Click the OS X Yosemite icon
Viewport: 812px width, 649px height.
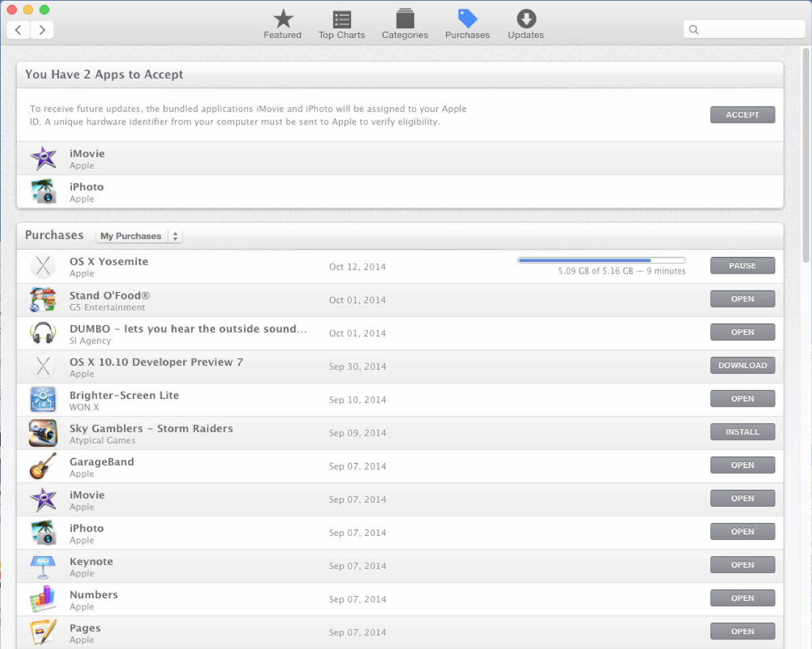point(43,266)
